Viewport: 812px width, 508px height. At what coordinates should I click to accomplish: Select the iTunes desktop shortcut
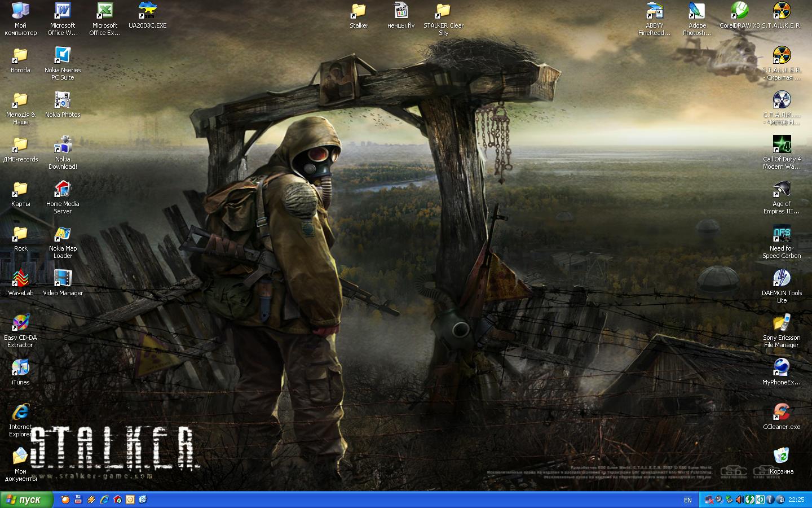pyautogui.click(x=21, y=368)
